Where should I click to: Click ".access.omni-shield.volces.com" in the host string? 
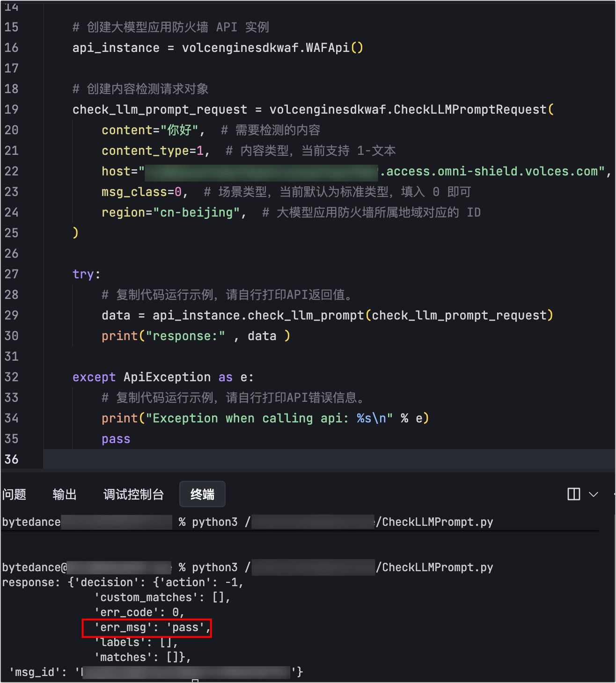(x=489, y=171)
